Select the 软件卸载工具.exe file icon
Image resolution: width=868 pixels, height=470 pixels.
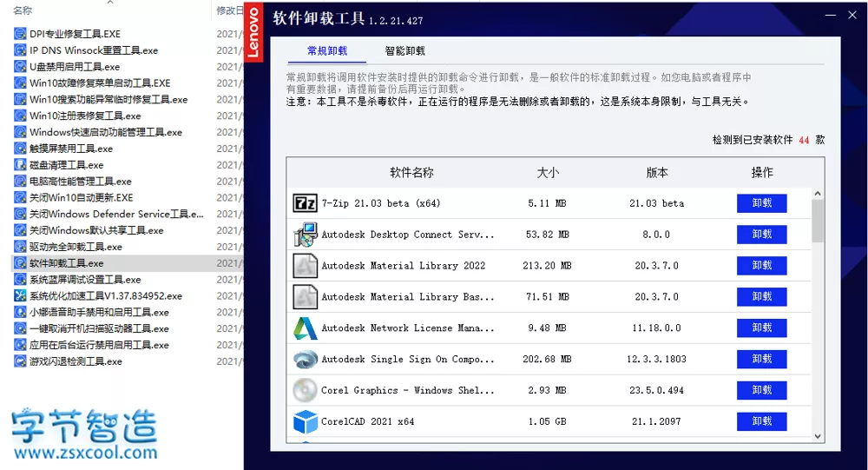(x=20, y=262)
